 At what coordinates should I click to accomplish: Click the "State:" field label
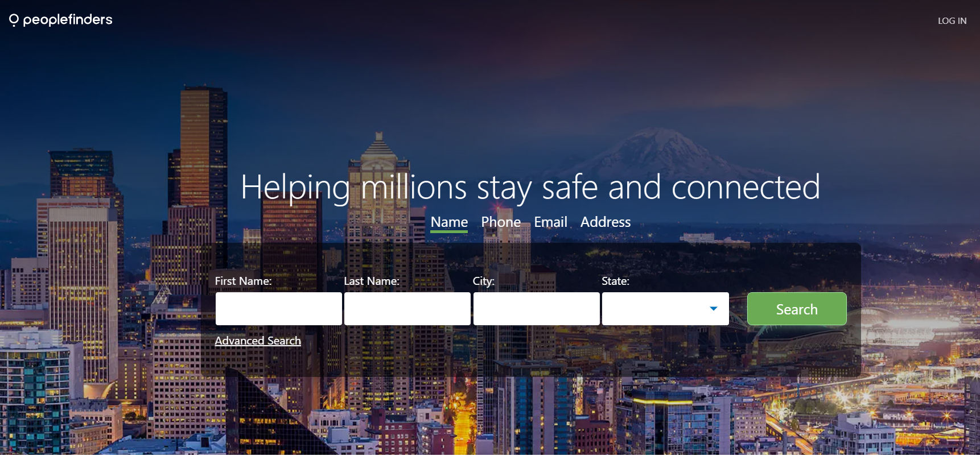tap(615, 281)
